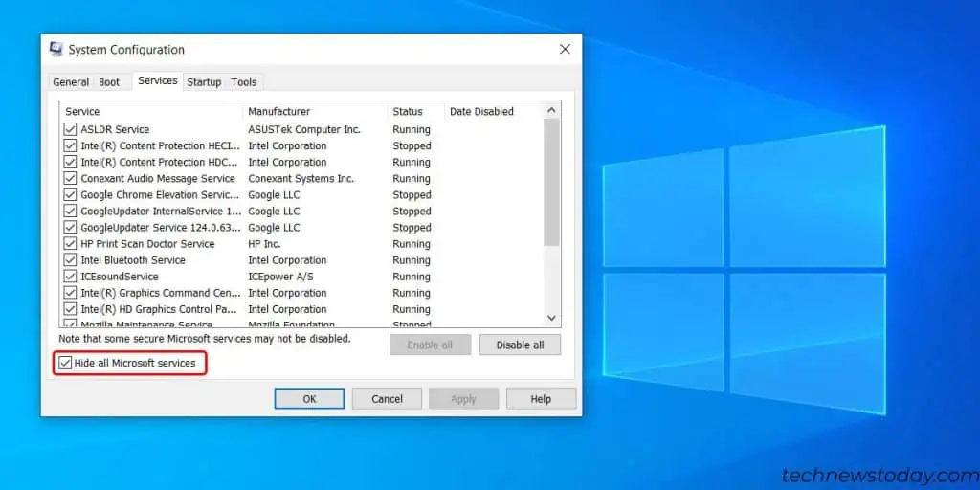The width and height of the screenshot is (980, 490).
Task: Select Conexant Audio Message Service name
Action: 158,178
